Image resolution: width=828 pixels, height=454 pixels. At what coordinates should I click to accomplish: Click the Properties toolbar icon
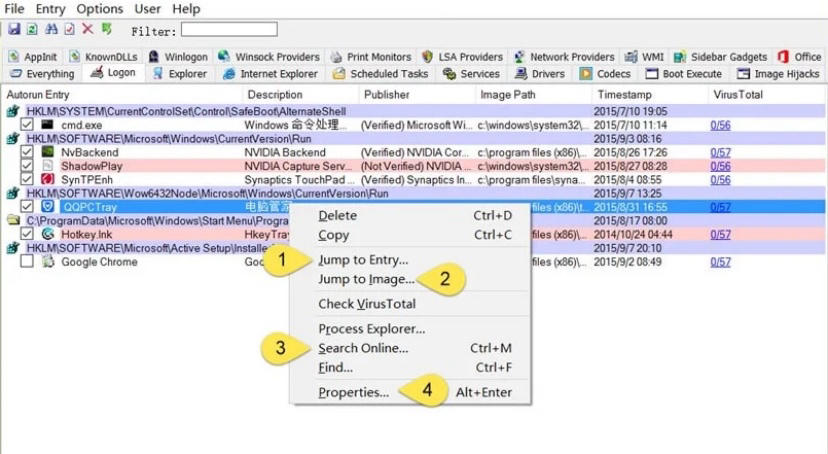69,30
